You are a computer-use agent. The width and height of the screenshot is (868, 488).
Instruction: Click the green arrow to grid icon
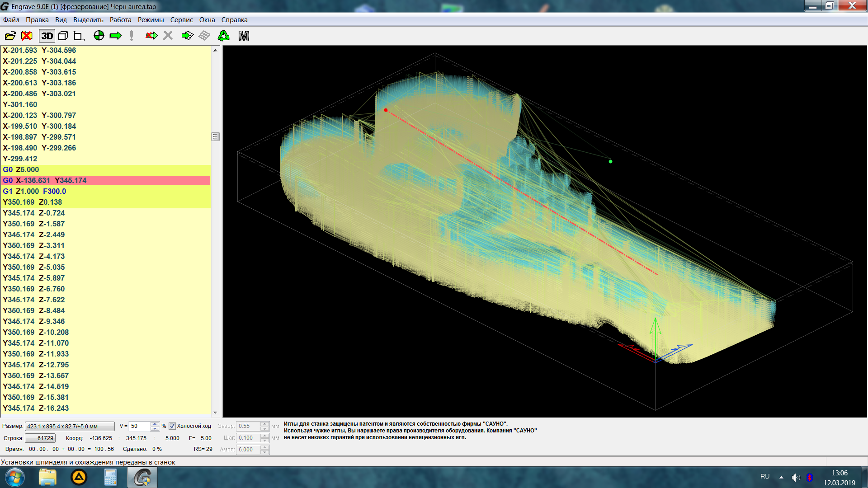click(187, 36)
